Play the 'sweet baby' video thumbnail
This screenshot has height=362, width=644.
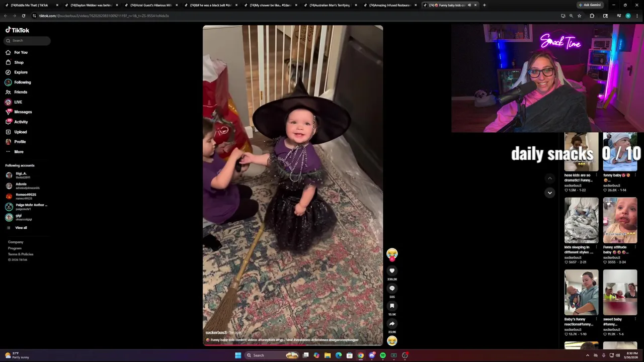pos(620,292)
